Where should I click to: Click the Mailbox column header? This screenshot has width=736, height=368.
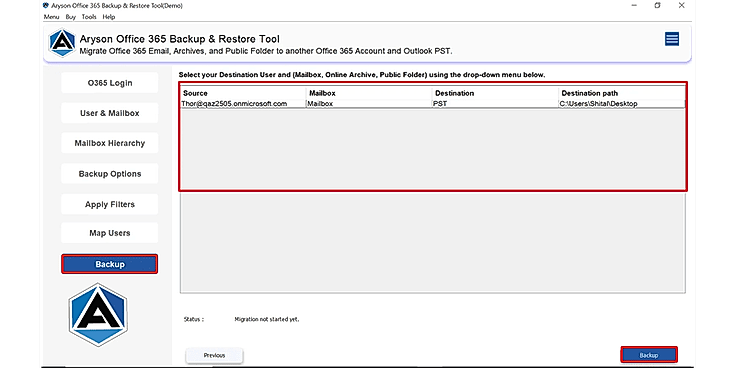pyautogui.click(x=369, y=93)
